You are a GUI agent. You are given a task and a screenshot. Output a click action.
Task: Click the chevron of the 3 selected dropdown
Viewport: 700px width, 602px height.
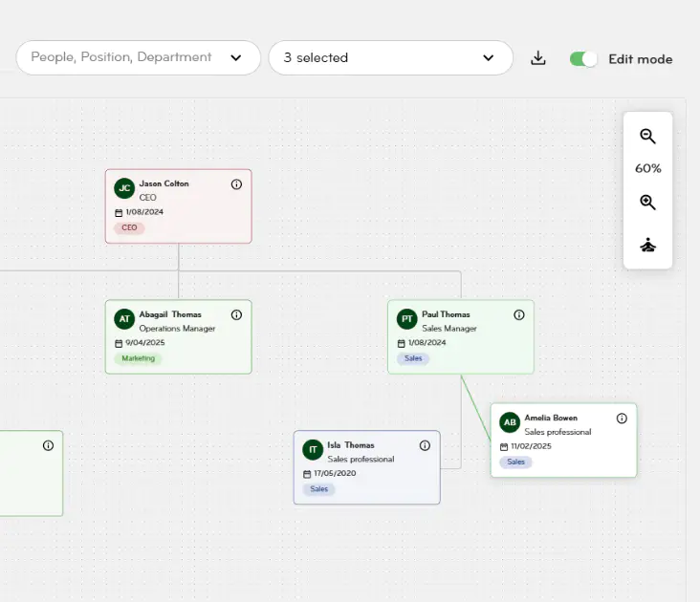[x=490, y=57]
